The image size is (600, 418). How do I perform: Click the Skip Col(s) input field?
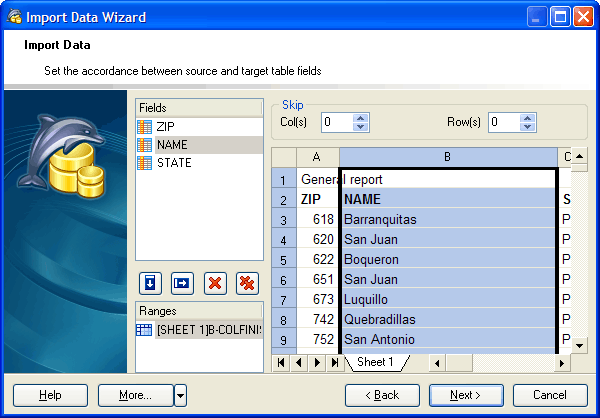click(x=337, y=122)
